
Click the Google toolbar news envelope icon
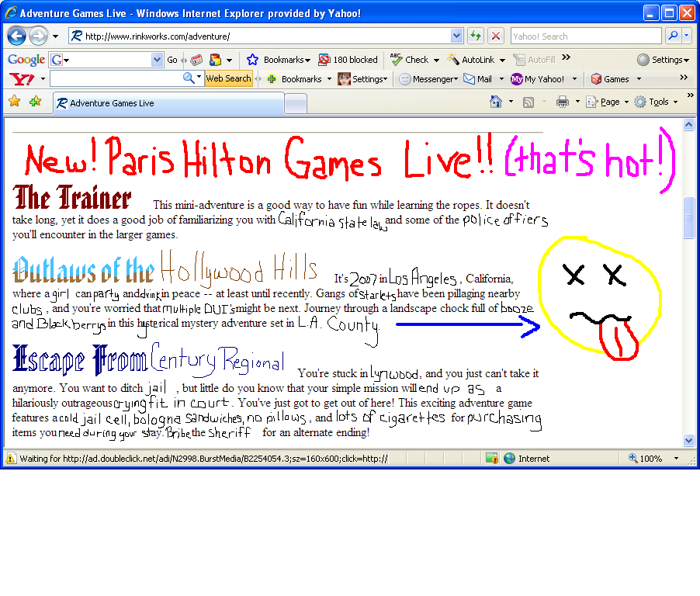coord(196,60)
